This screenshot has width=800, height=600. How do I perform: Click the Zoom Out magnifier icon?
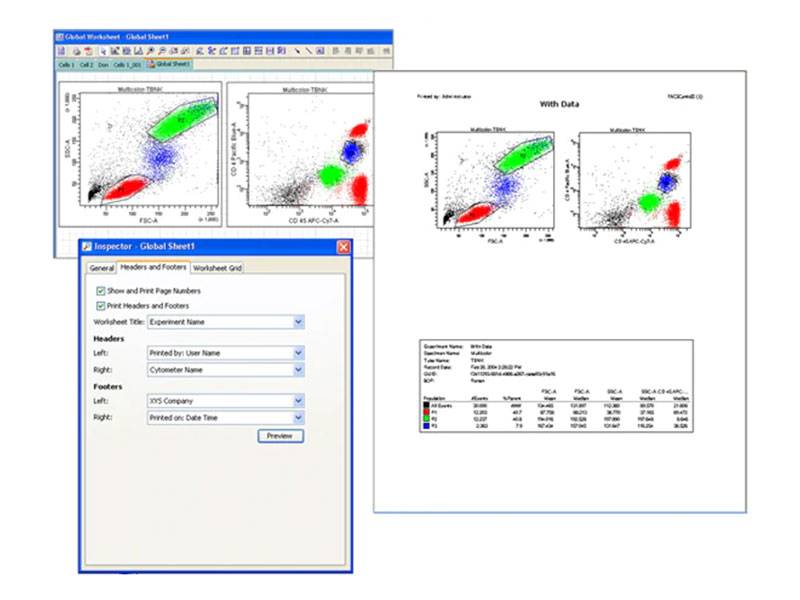[x=161, y=51]
